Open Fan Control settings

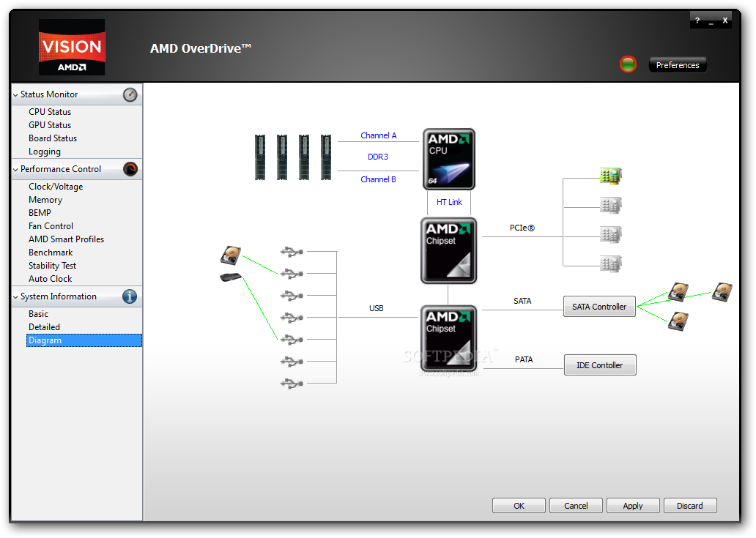click(51, 226)
